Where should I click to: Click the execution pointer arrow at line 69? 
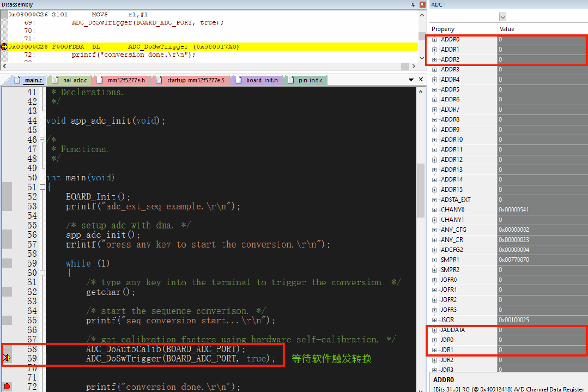coord(7,358)
